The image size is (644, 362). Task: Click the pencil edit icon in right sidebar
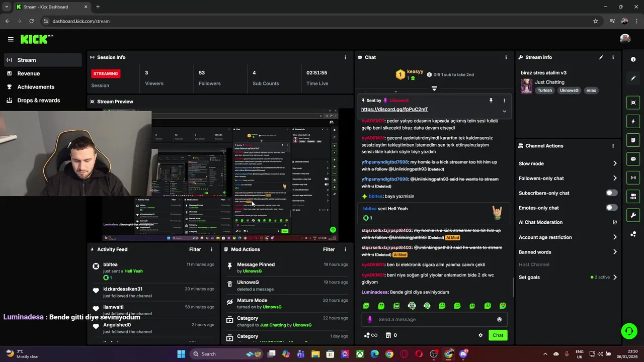633,78
